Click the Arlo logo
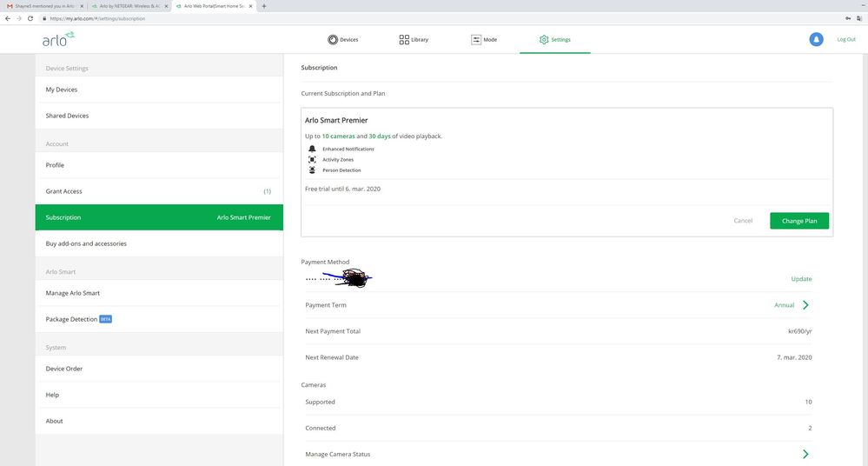The height and width of the screenshot is (466, 868). click(59, 39)
